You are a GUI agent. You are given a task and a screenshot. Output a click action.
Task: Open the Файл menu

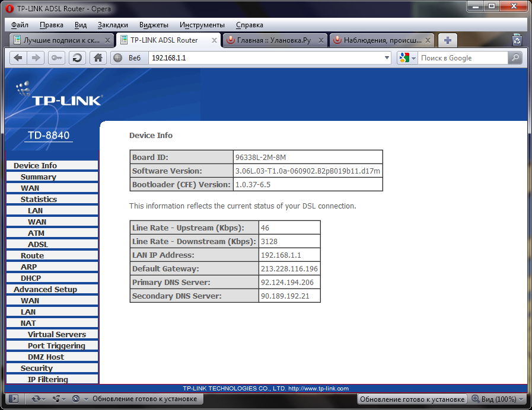click(20, 25)
